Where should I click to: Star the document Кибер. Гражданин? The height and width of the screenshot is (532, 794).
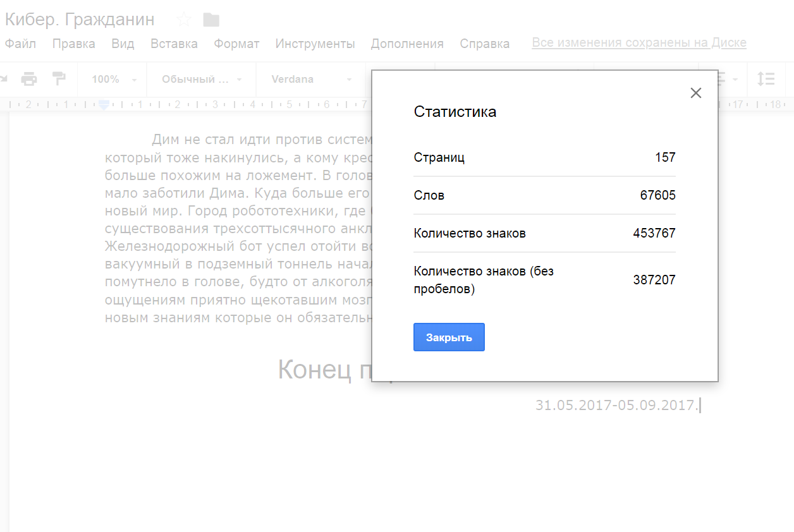coord(184,20)
